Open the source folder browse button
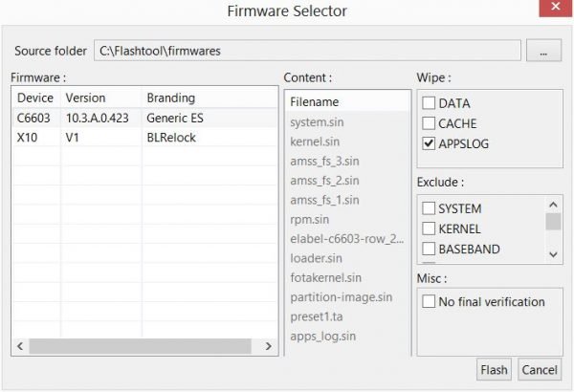The width and height of the screenshot is (574, 392). [543, 51]
